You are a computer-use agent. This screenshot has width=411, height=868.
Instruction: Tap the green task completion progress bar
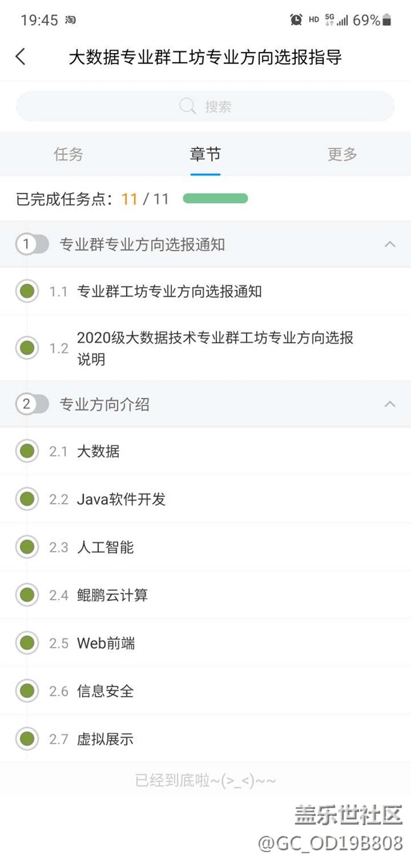pos(215,199)
